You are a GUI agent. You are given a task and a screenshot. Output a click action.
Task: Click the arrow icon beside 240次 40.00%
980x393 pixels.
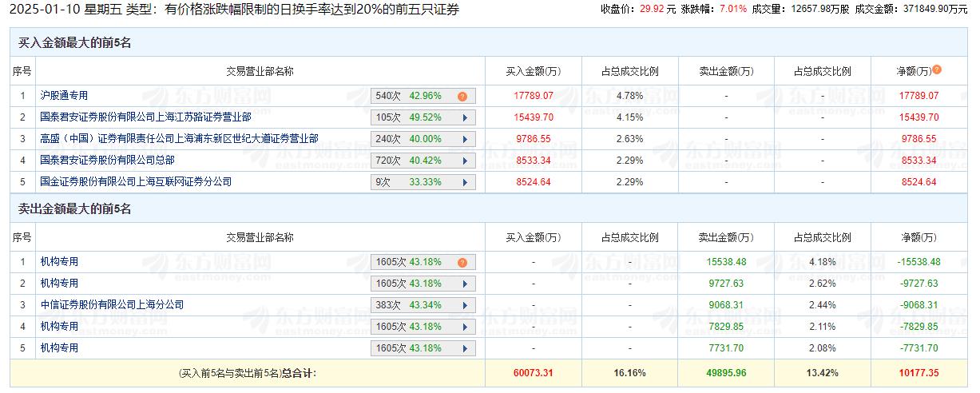click(464, 139)
